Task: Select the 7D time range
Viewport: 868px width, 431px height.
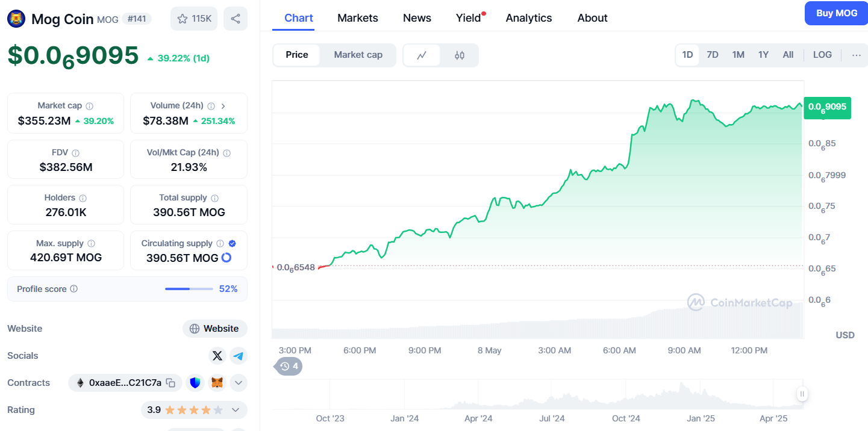Action: (713, 55)
